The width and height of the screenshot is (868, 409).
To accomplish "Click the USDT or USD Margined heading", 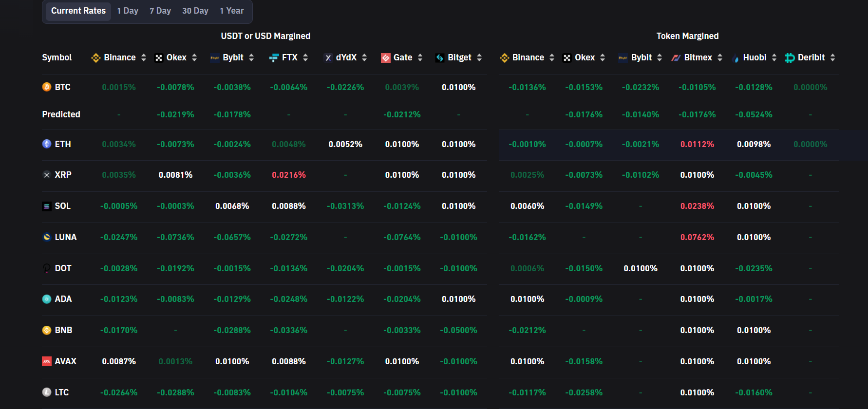I will point(265,36).
